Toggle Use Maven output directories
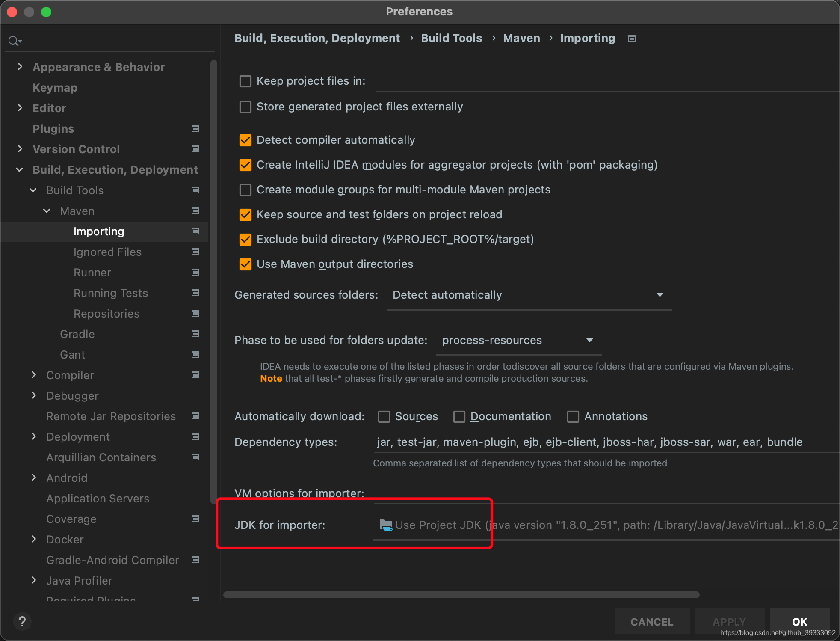Screen dimensions: 840x641 click(x=245, y=264)
